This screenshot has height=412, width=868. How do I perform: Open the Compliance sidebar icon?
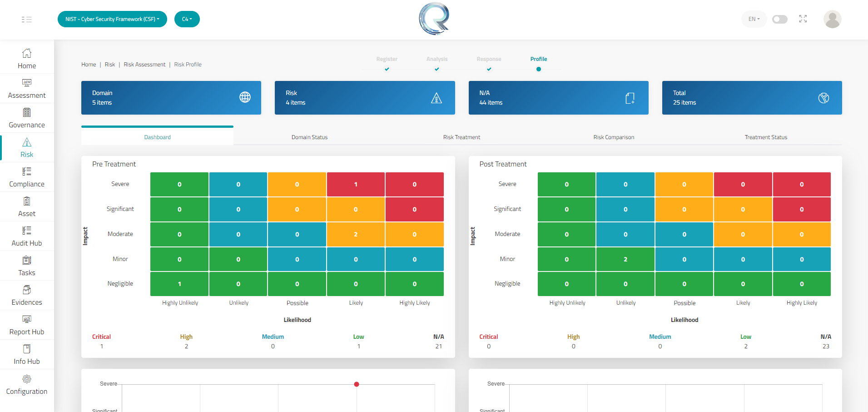coord(27,171)
